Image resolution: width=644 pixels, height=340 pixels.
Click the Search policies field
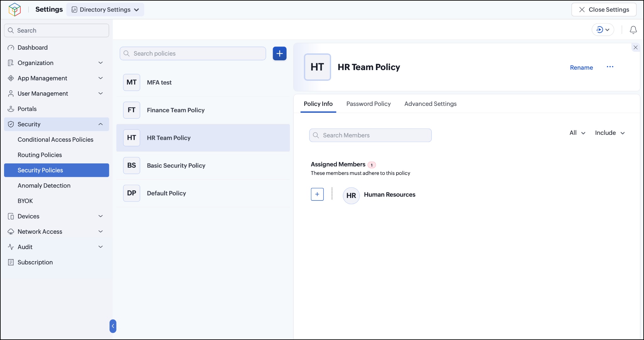193,53
